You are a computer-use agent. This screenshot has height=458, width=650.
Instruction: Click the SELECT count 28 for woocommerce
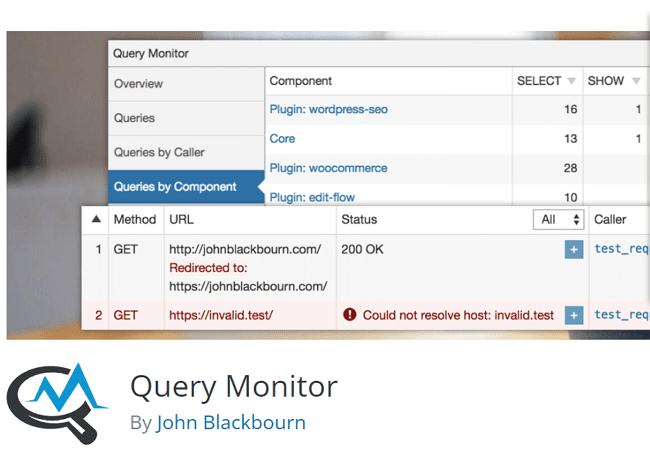[570, 168]
